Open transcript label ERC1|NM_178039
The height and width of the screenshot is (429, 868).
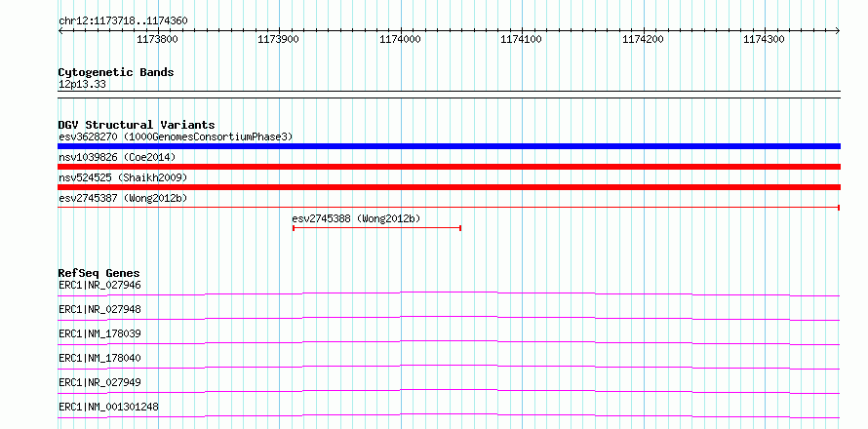(99, 333)
